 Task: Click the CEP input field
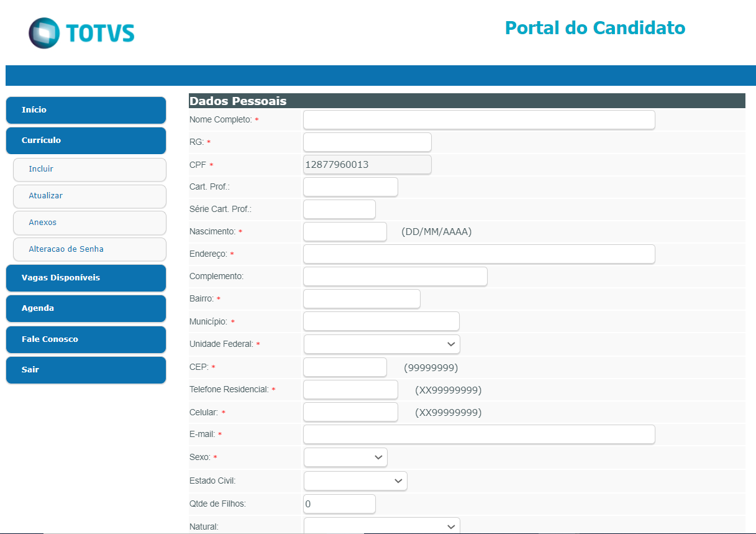[345, 367]
